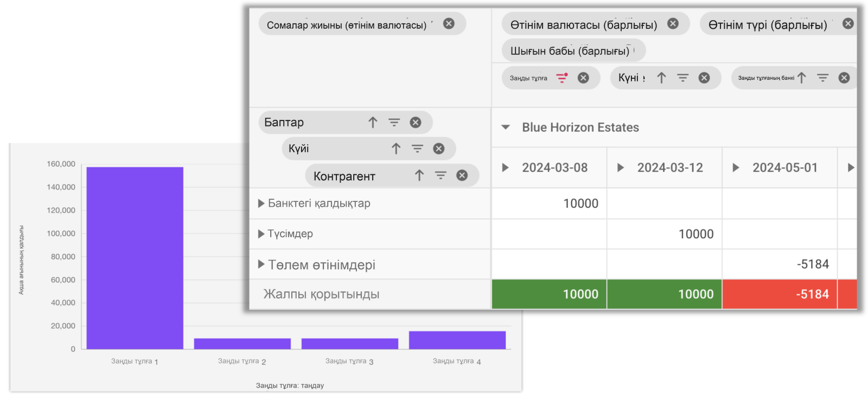Click the Сомалар жиыны (өтінім валютасы) chip label

346,25
